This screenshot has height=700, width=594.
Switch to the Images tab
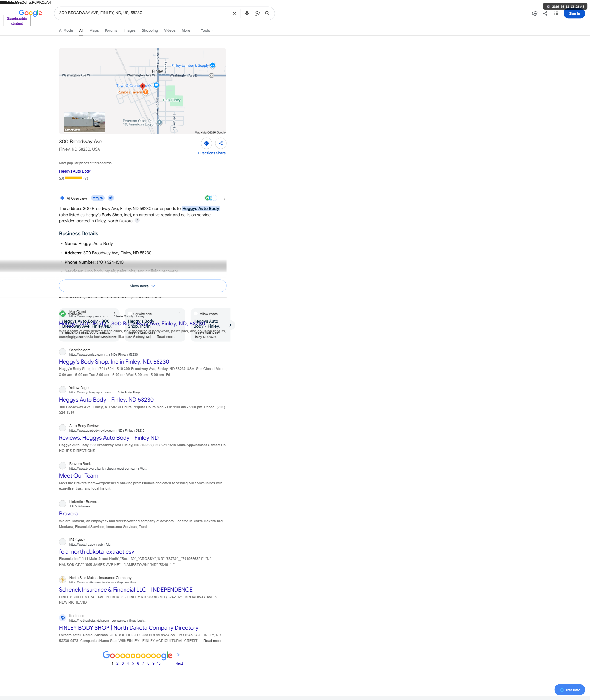[130, 30]
